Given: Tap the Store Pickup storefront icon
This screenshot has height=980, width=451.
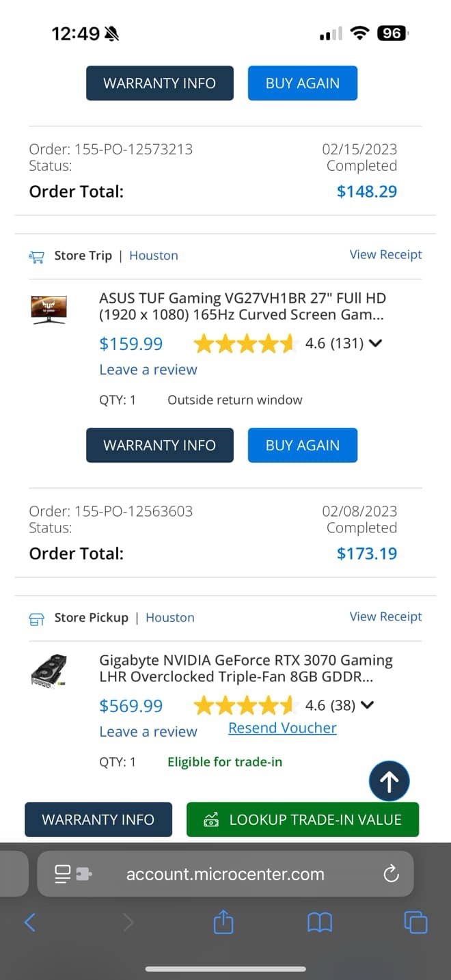Looking at the screenshot, I should click(x=36, y=618).
